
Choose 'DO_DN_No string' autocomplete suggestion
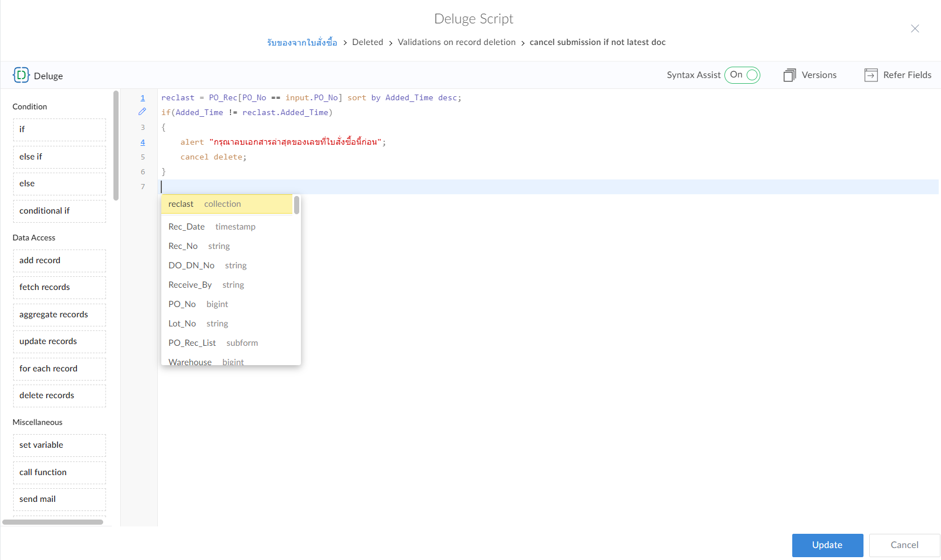pyautogui.click(x=227, y=265)
